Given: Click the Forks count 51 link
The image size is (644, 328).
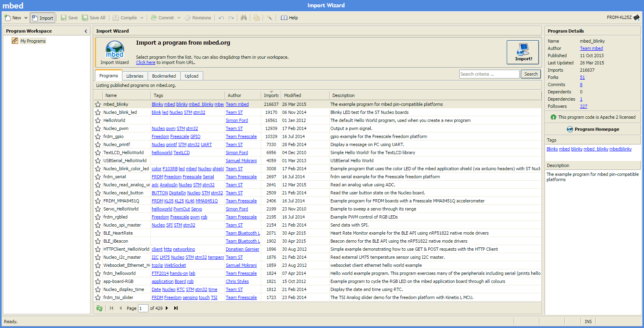Looking at the screenshot, I should pyautogui.click(x=582, y=77).
